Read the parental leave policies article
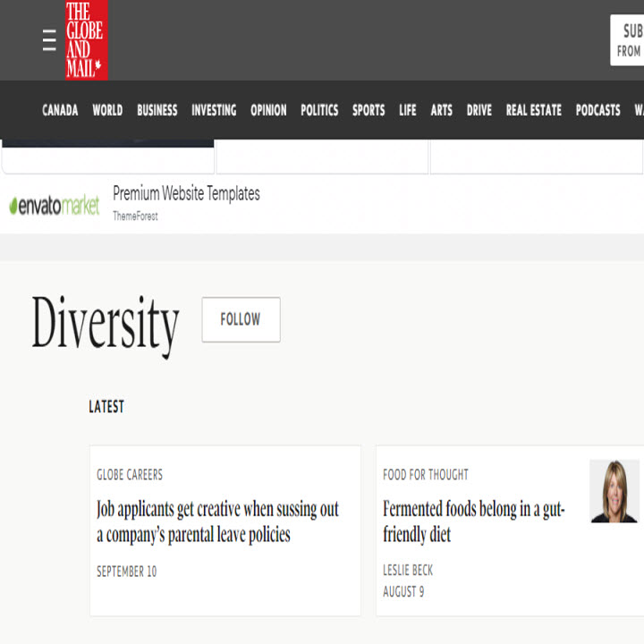Screen dimensions: 644x644 point(217,522)
